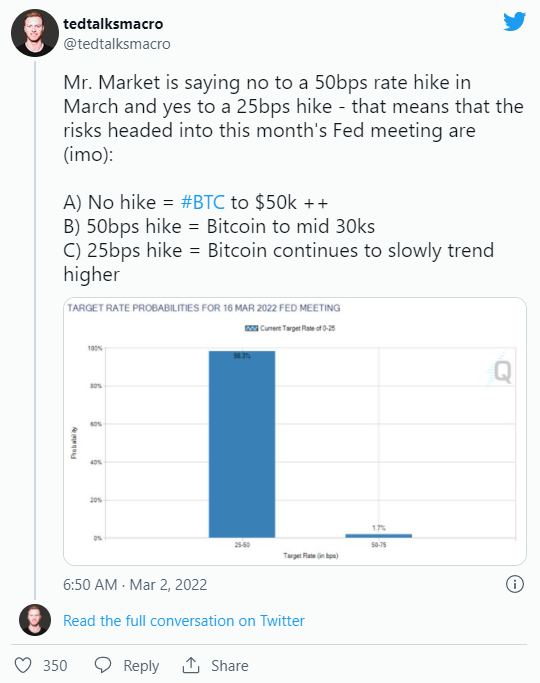
Task: Click the reply speech bubble icon
Action: tap(103, 666)
